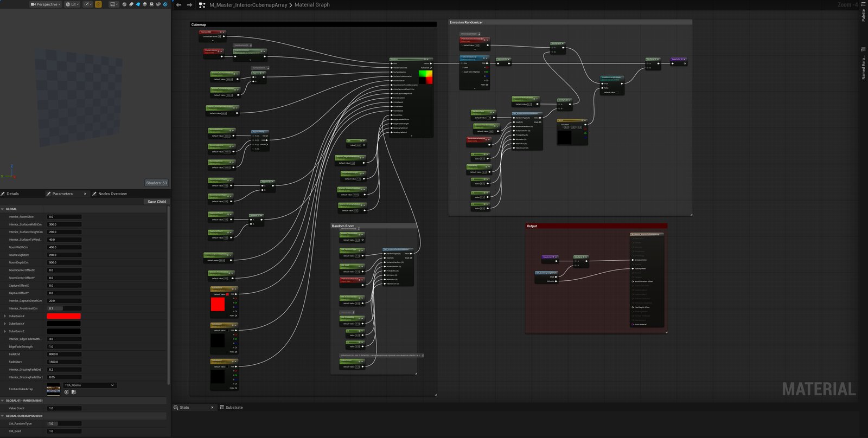The width and height of the screenshot is (868, 438).
Task: Open the viewport options dropdown next to yellow icon
Action: click(114, 4)
